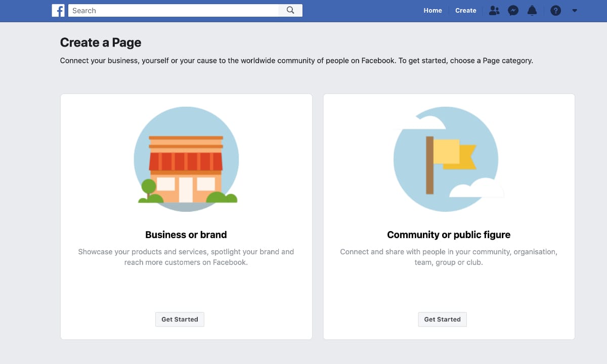Open the Friend Requests icon
The width and height of the screenshot is (607, 364).
pyautogui.click(x=494, y=10)
